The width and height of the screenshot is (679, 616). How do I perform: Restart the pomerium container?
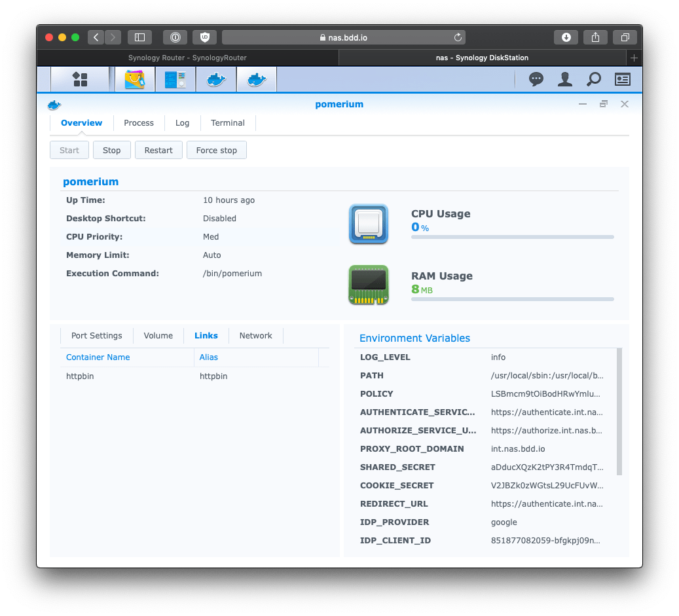point(158,150)
